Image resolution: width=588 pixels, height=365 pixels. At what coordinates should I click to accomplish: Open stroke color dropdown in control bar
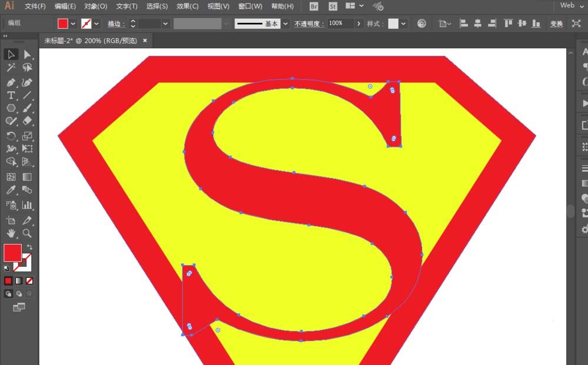click(96, 24)
